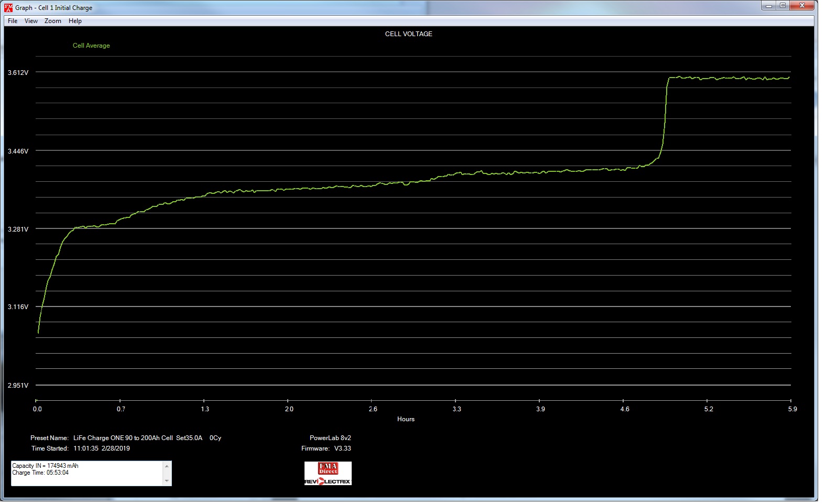This screenshot has width=826, height=504.
Task: Maximize the Graph window
Action: (782, 6)
